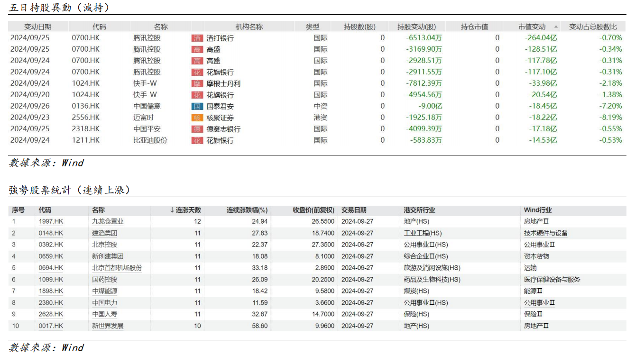Open stock code link 1099.HK
This screenshot has height=364, width=635.
coord(51,280)
